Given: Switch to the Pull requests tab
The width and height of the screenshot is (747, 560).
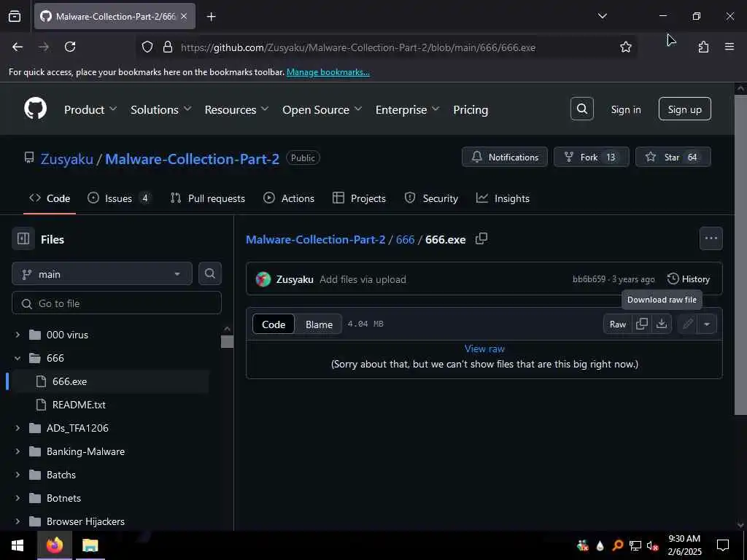Looking at the screenshot, I should pos(208,198).
